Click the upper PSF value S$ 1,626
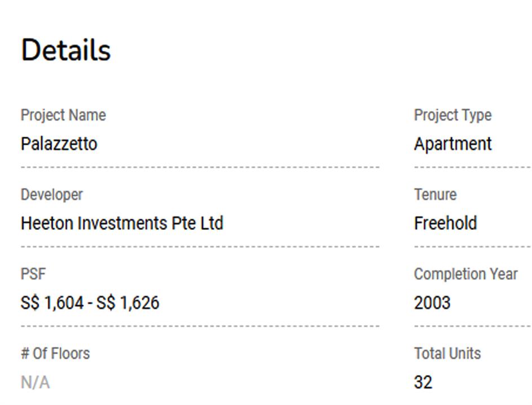Viewport: 532px width, 405px height. pyautogui.click(x=128, y=303)
